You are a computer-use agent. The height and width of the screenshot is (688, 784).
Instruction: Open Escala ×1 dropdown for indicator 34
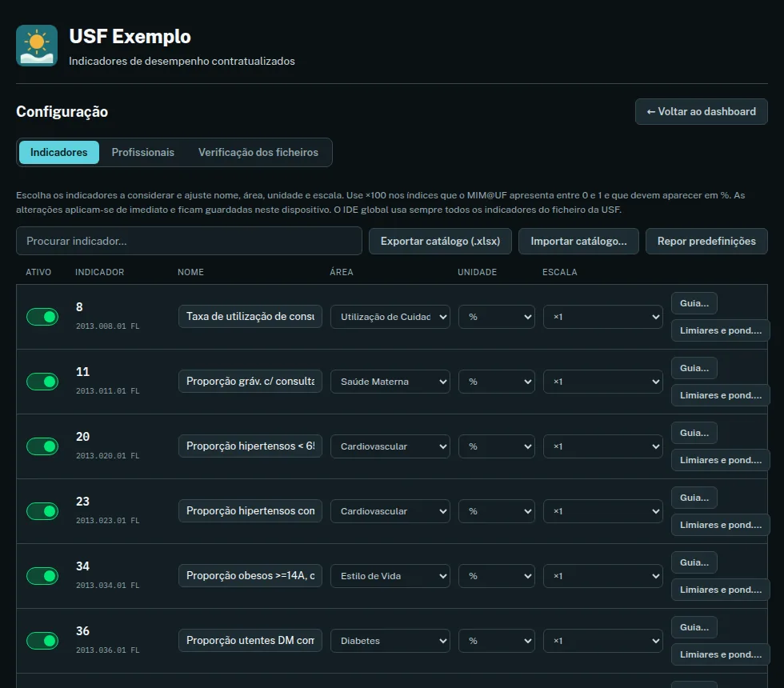603,576
